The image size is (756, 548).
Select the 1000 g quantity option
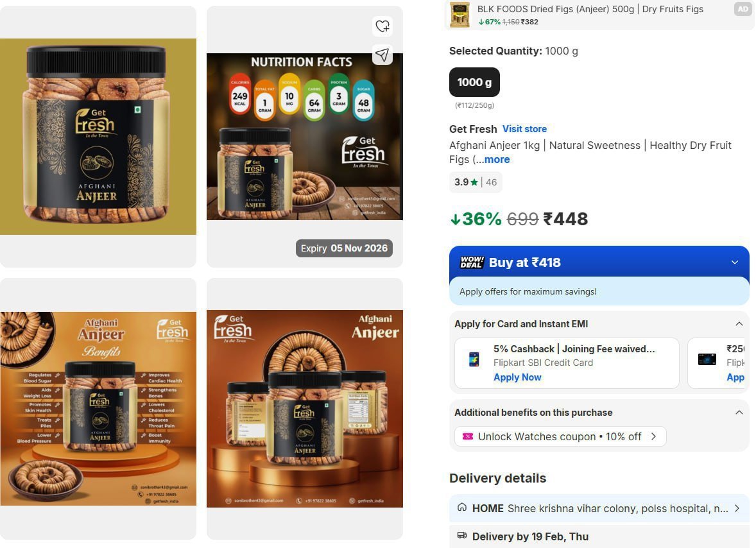[474, 82]
